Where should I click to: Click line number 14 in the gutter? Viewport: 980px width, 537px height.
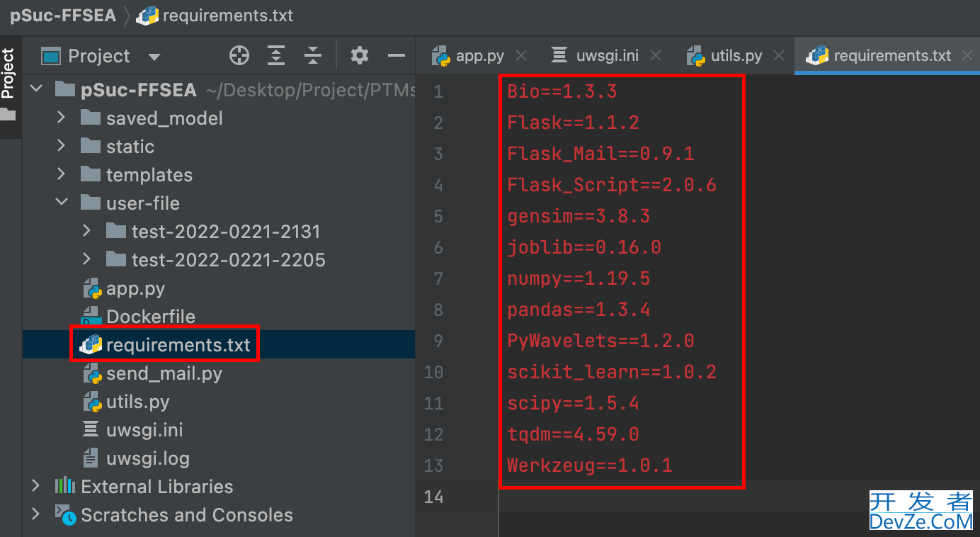tap(433, 497)
